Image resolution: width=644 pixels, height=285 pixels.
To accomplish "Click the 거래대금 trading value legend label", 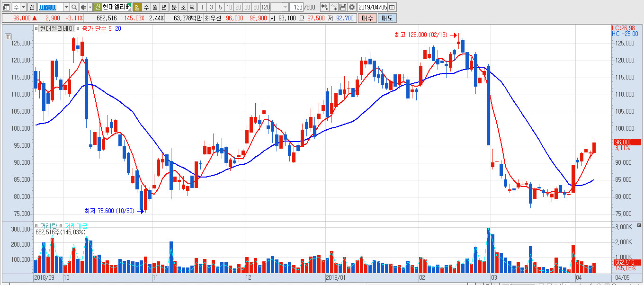I will click(x=76, y=226).
